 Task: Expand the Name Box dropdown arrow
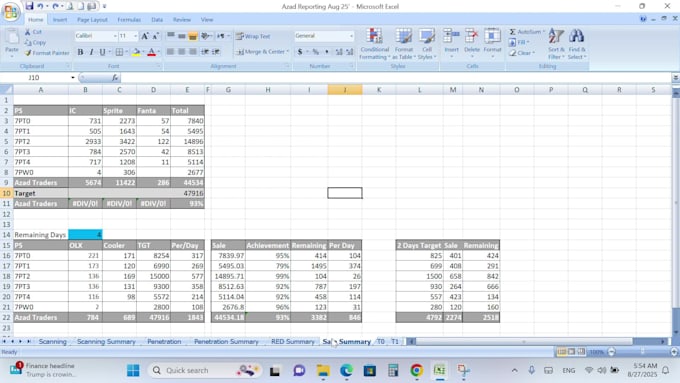(73, 78)
